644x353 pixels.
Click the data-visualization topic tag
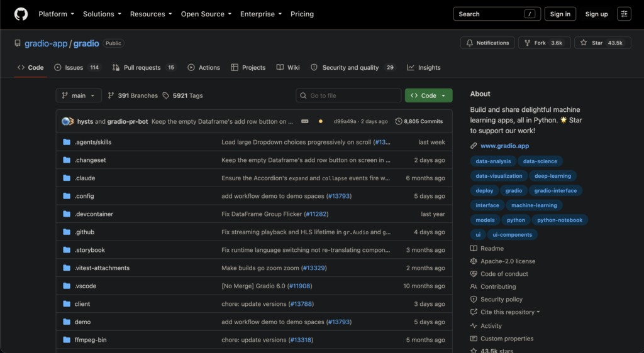(499, 176)
